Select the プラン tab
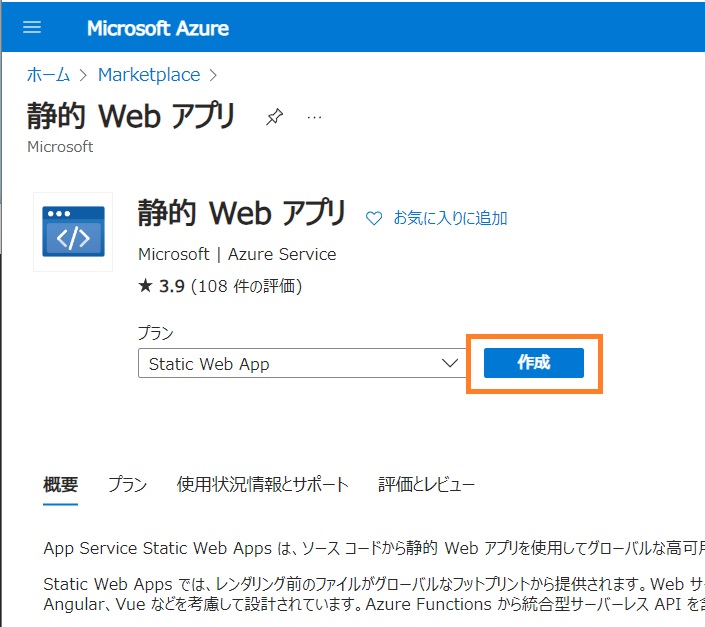 [127, 485]
